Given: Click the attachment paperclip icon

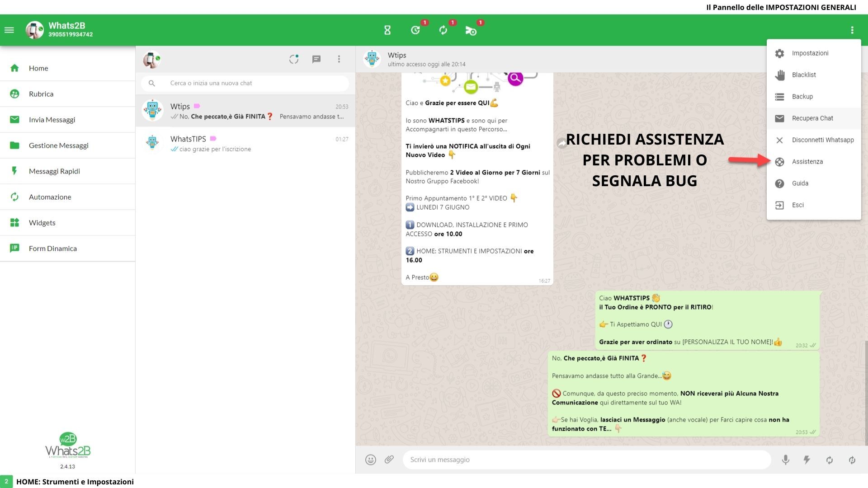Looking at the screenshot, I should (389, 460).
